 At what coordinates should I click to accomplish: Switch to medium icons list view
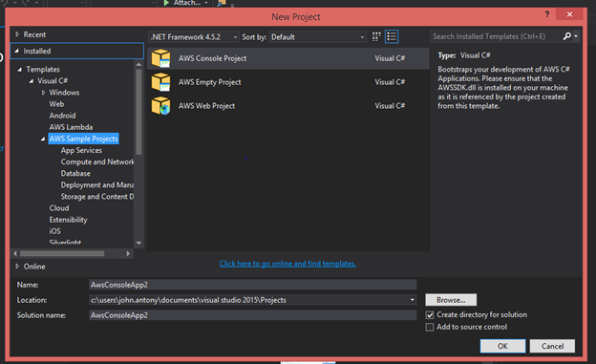[392, 36]
